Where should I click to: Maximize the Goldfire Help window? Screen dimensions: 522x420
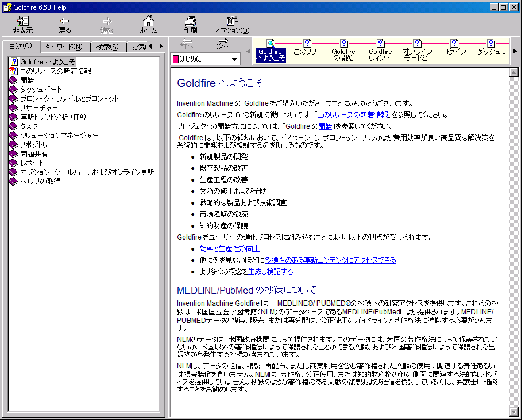point(504,7)
